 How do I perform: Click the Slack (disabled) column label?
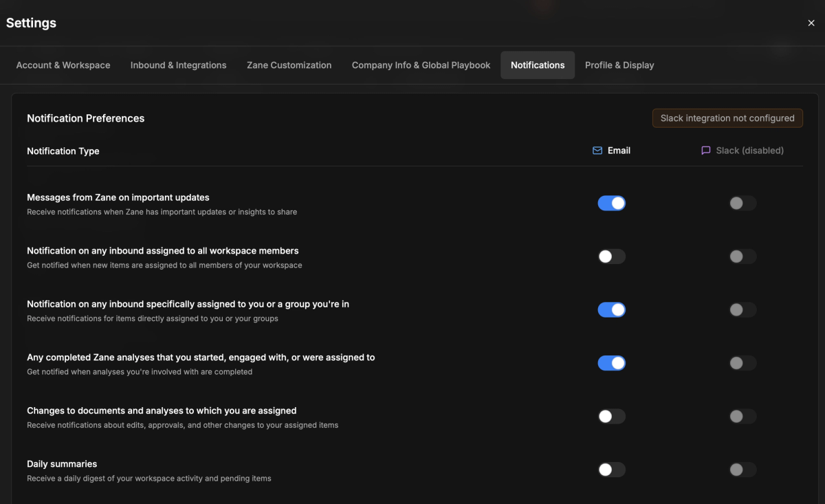click(750, 151)
